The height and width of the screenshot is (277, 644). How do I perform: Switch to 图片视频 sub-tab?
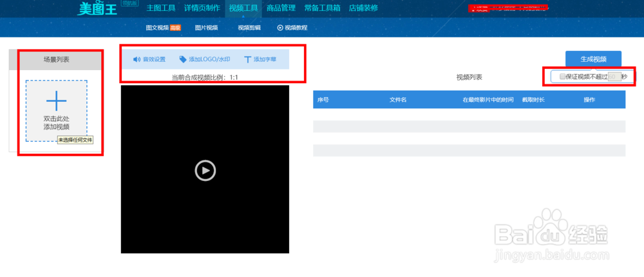[206, 28]
